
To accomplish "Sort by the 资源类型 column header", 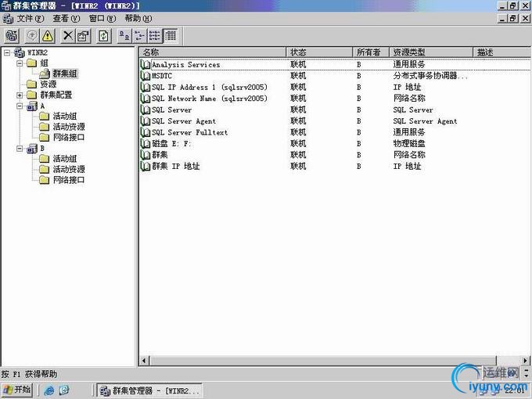I will 431,52.
